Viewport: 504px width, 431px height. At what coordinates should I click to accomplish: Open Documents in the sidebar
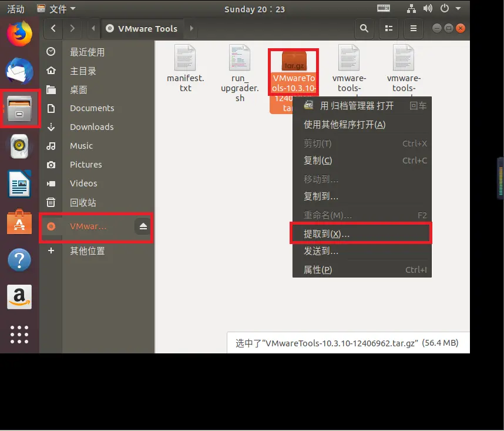point(97,108)
